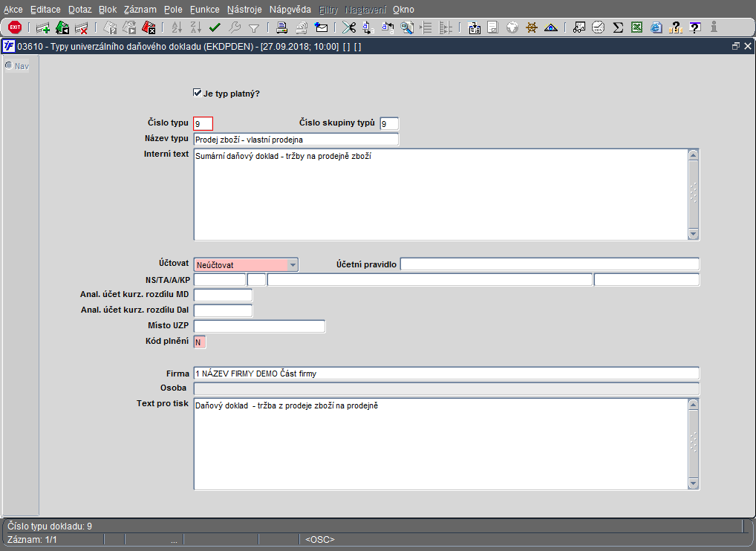
Task: Sort descending with the Z-A icon
Action: pyautogui.click(x=196, y=28)
